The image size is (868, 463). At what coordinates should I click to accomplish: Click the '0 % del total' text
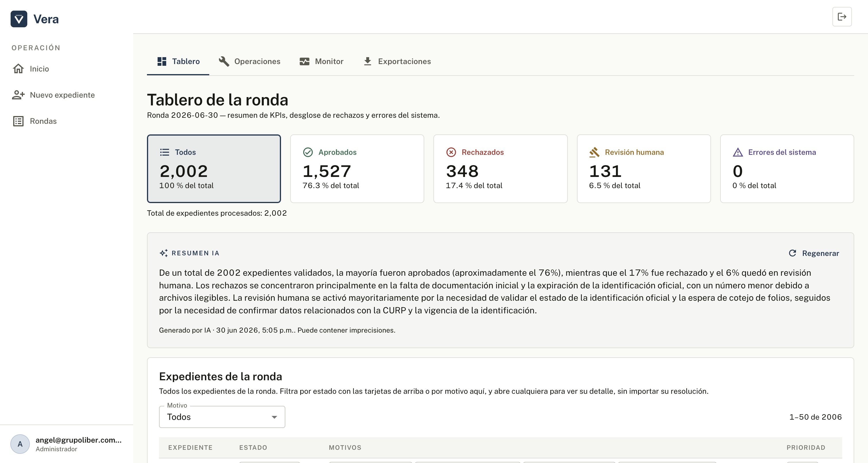pos(754,186)
